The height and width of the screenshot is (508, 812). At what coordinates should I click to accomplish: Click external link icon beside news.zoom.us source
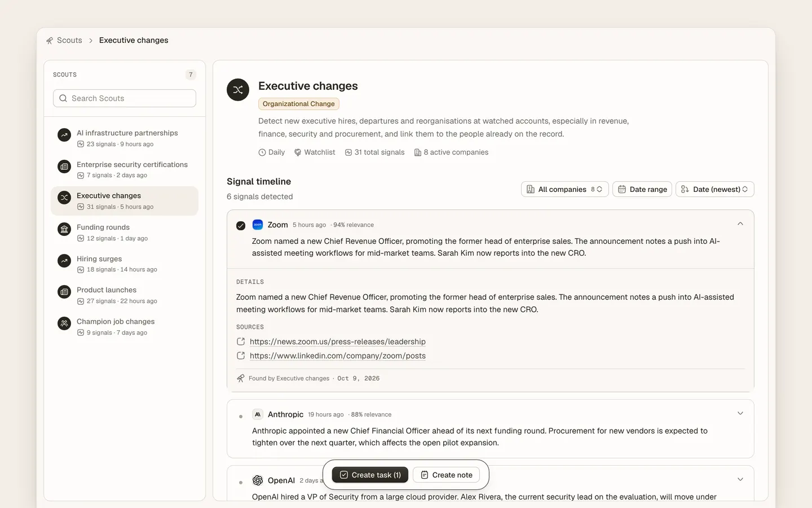(x=241, y=341)
